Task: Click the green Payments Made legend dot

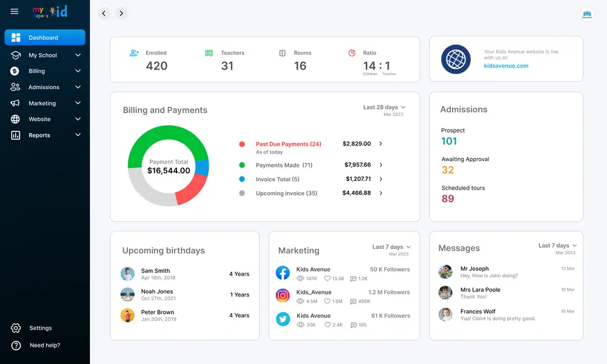Action: (242, 165)
